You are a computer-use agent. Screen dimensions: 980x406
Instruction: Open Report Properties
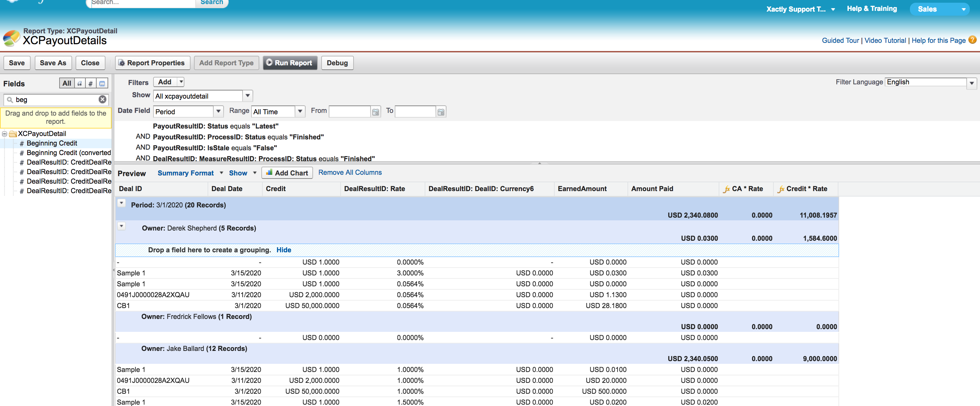click(152, 63)
